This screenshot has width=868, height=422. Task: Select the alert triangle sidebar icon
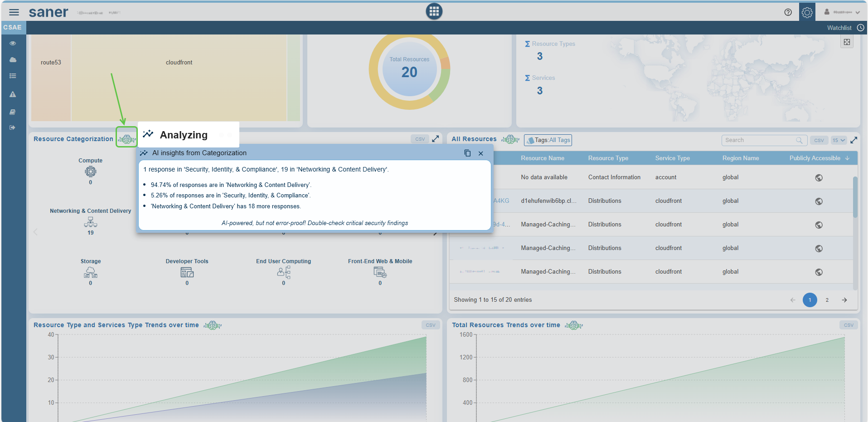pos(13,94)
